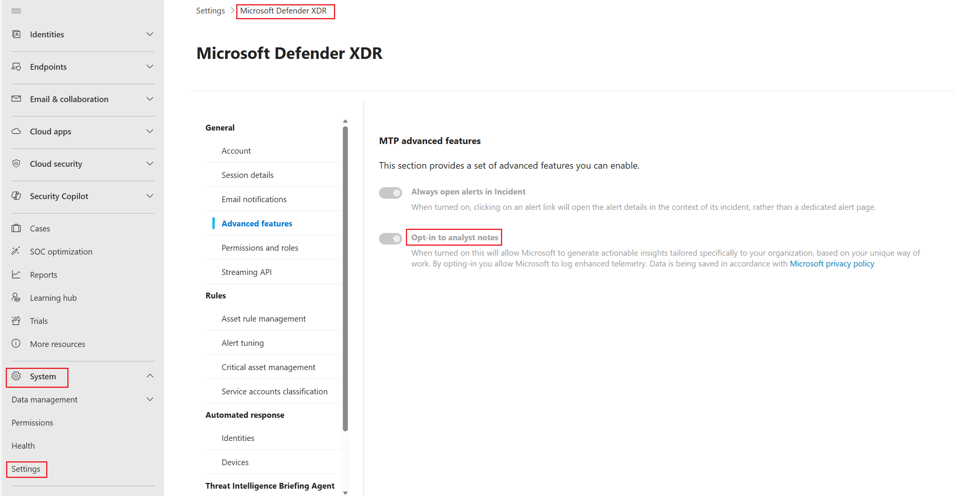Click the hamburger menu icon
The width and height of the screenshot is (980, 496).
16,11
